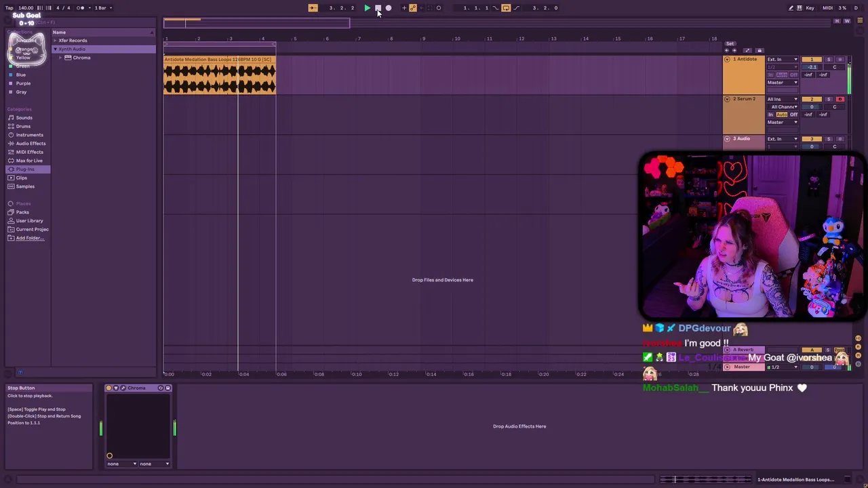Screen dimensions: 868x488
Task: Click the H optimize height button
Action: pos(837,21)
